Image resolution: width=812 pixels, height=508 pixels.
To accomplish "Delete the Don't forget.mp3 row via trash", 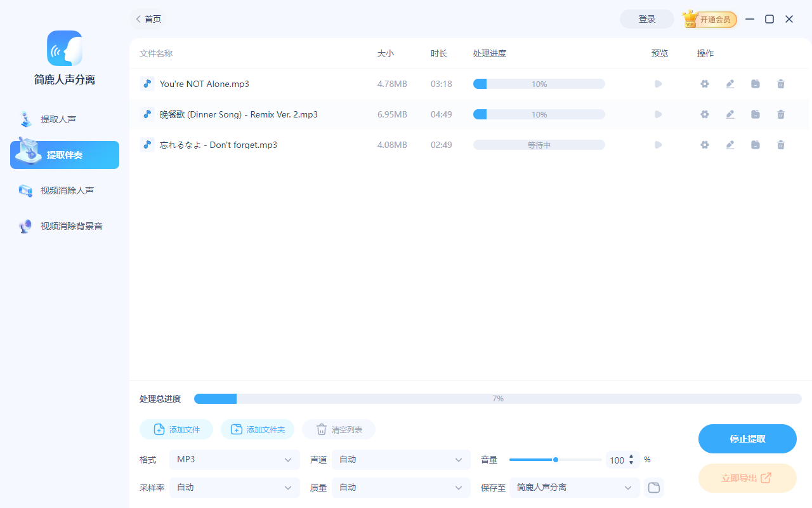I will point(781,145).
